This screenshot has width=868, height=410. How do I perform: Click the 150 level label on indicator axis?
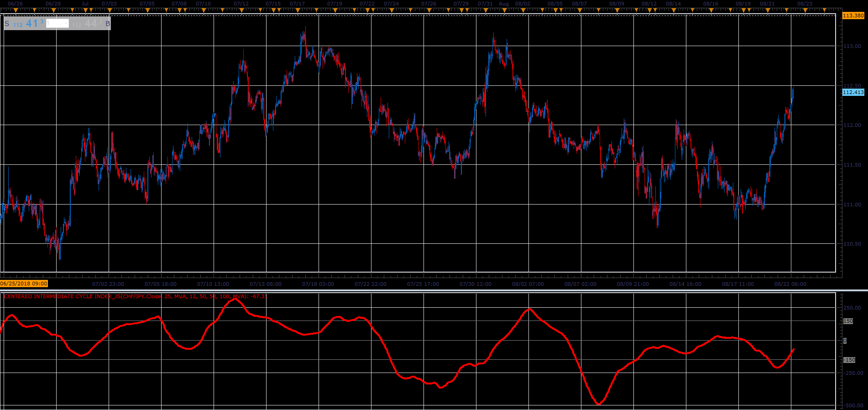(848, 321)
